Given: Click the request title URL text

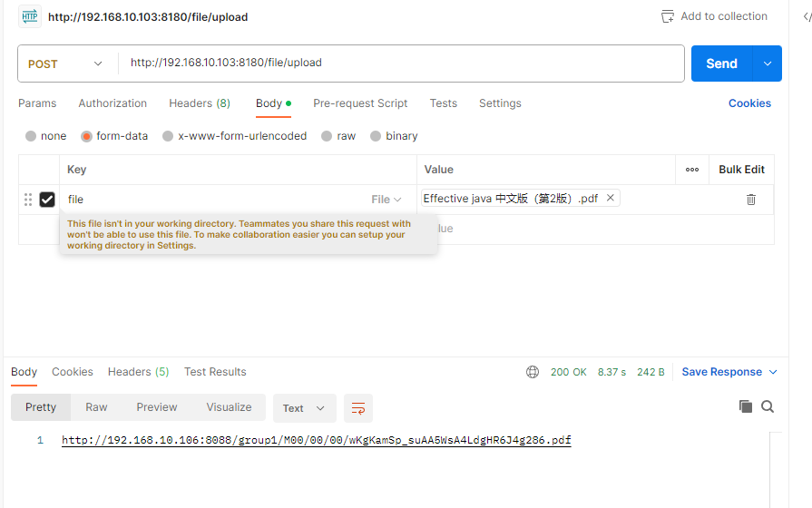Looking at the screenshot, I should (x=148, y=17).
